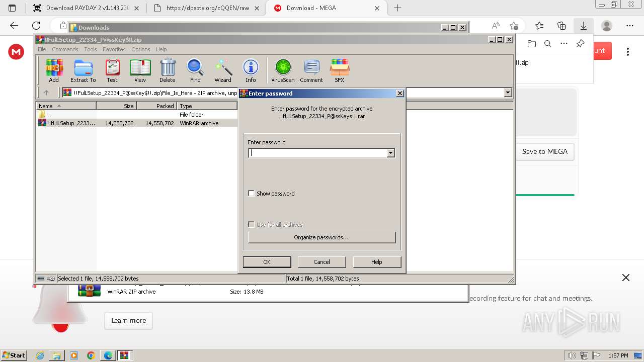Open browser Settings and more menu
This screenshot has height=362, width=644.
(630, 26)
